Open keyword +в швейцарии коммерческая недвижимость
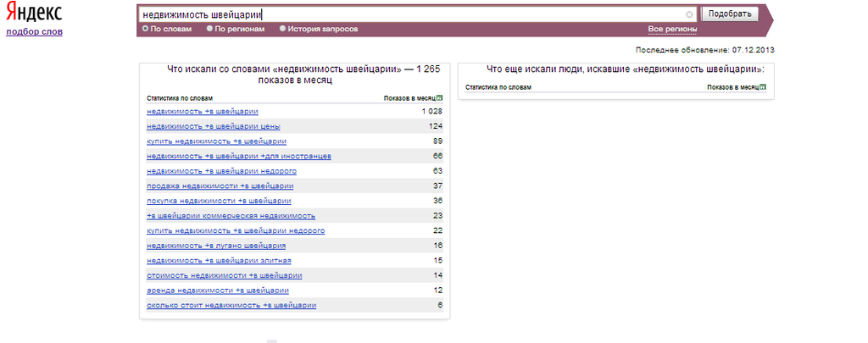This screenshot has width=868, height=343. 231,216
